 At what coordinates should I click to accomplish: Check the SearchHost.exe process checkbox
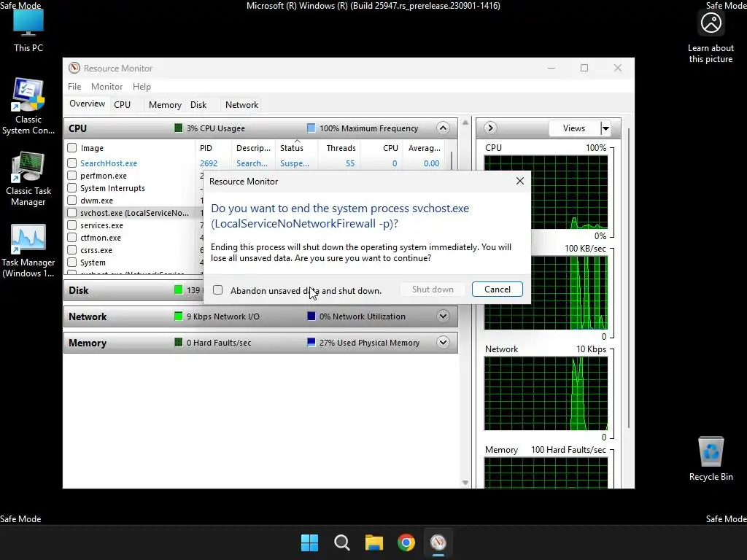[x=72, y=163]
